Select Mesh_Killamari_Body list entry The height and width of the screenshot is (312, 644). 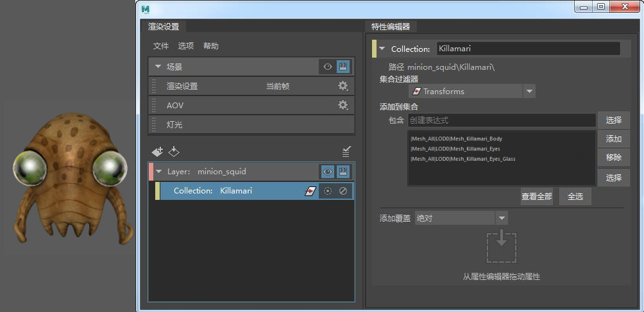point(457,138)
